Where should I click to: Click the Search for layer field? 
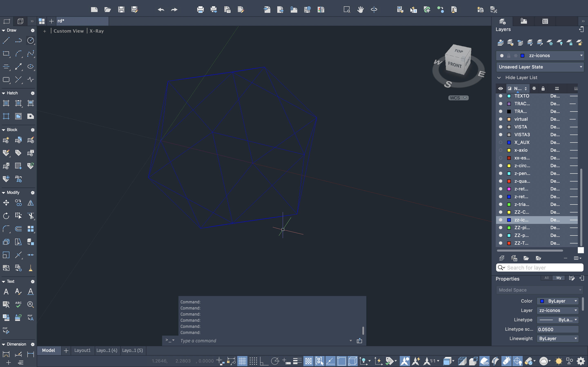pos(543,268)
